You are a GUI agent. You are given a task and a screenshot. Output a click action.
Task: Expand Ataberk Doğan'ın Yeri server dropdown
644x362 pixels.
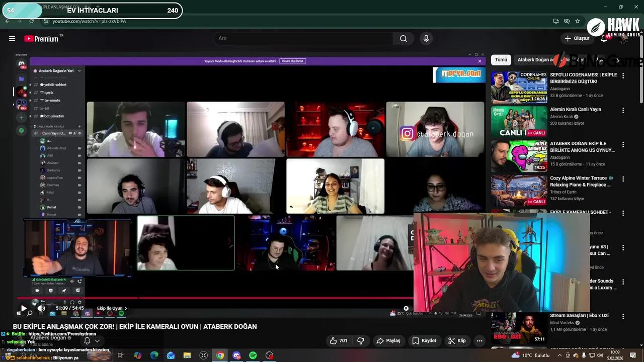[x=79, y=71]
